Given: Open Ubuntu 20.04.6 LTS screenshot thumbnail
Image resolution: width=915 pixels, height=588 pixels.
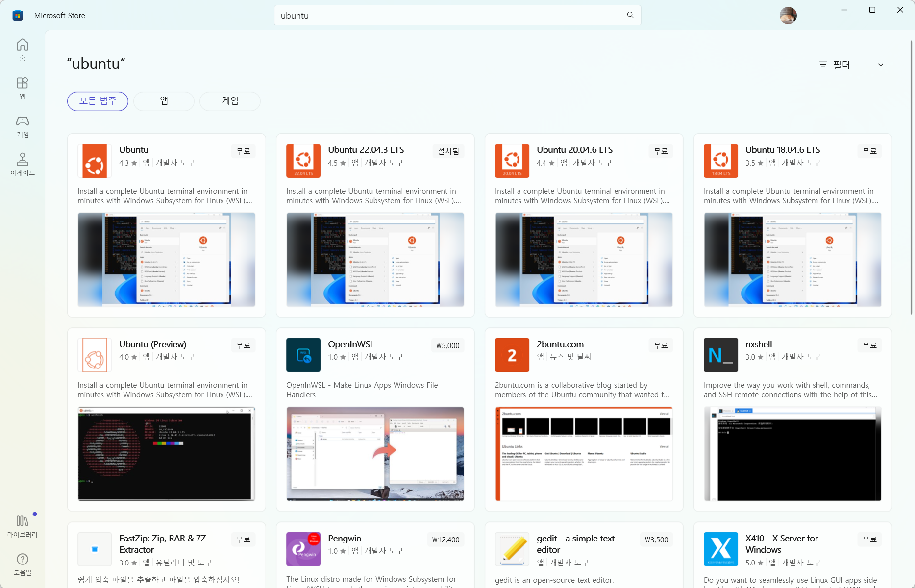Looking at the screenshot, I should 584,260.
